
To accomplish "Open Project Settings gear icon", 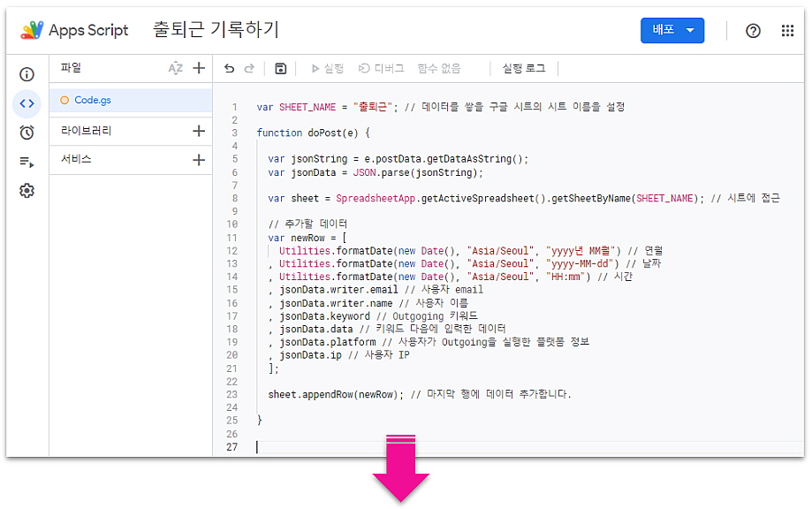I will point(27,191).
